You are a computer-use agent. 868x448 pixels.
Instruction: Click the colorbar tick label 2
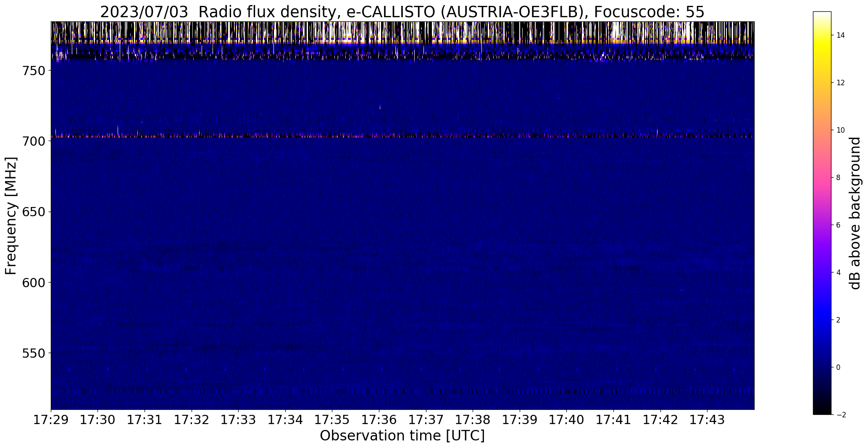838,320
